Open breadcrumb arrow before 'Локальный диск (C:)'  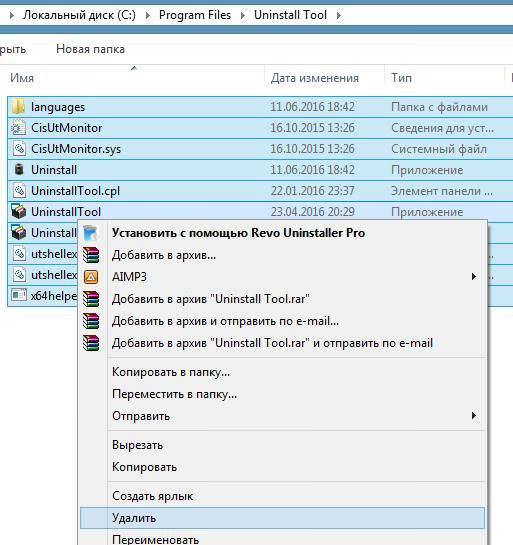11,15
